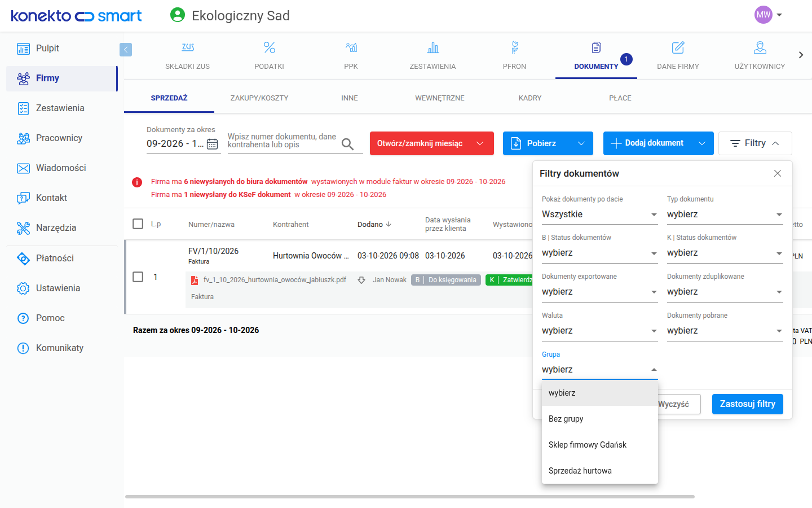Open the Podatki percent icon
Image resolution: width=812 pixels, height=508 pixels.
tap(270, 47)
